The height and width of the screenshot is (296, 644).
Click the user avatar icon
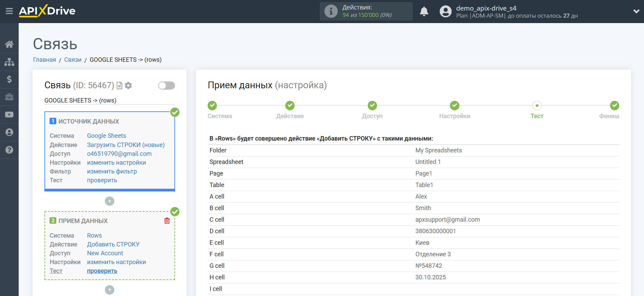pos(446,11)
